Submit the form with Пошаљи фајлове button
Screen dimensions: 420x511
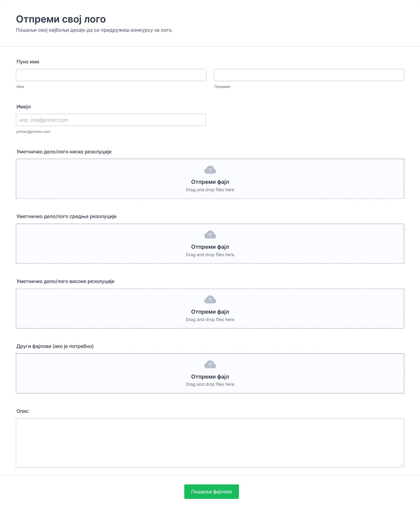(x=212, y=492)
